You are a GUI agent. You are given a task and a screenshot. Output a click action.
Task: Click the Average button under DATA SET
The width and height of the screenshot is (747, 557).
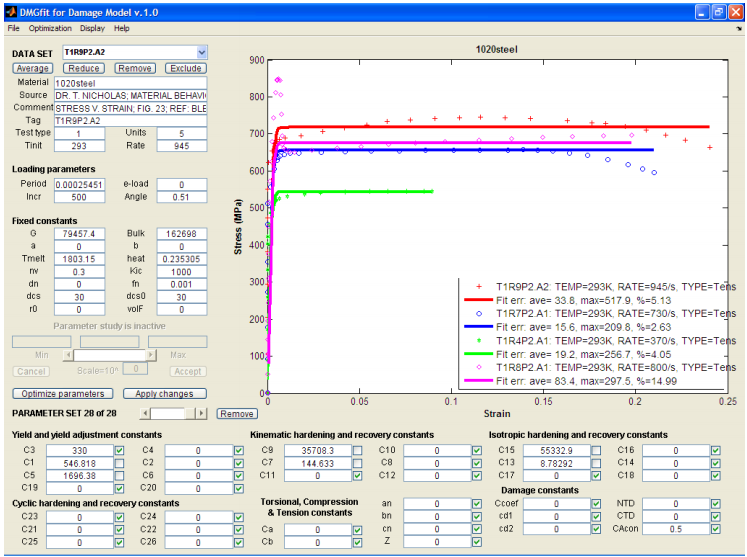click(33, 68)
